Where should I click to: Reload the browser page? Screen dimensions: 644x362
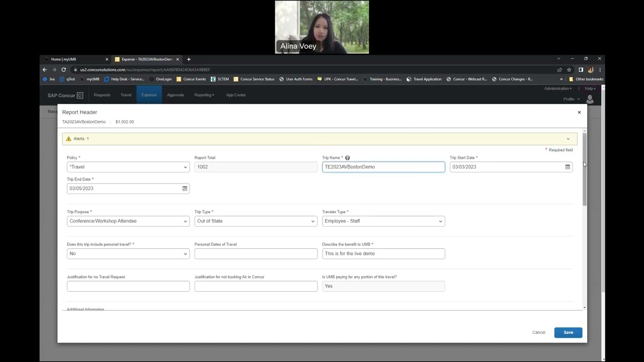pyautogui.click(x=63, y=70)
